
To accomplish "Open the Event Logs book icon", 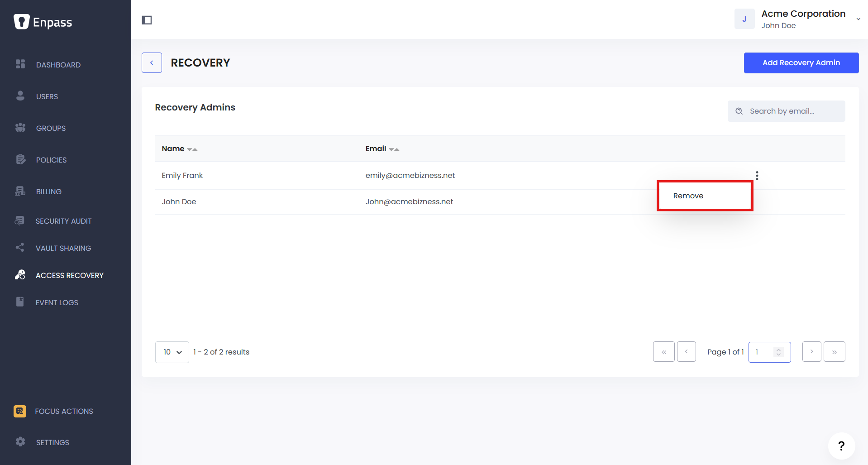I will click(x=20, y=302).
